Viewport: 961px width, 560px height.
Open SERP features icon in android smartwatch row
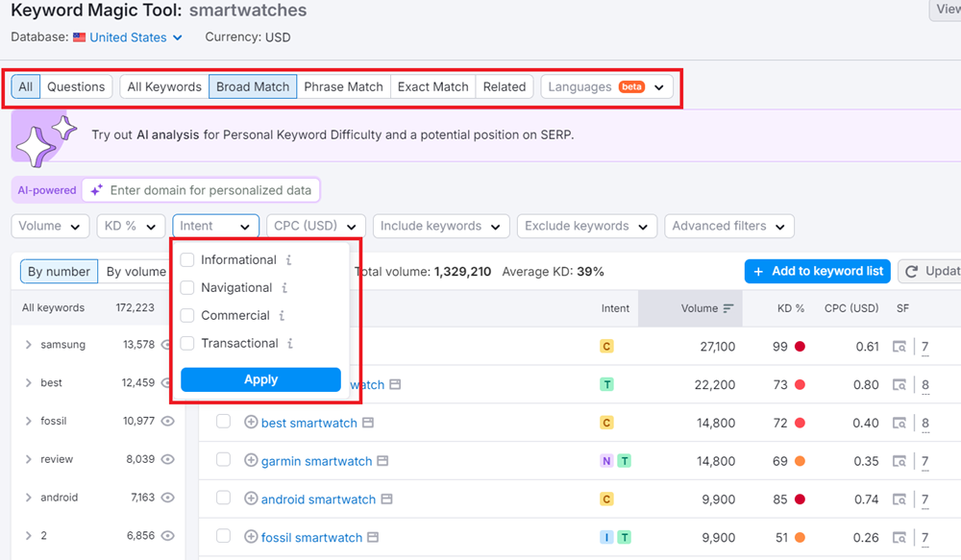(899, 499)
